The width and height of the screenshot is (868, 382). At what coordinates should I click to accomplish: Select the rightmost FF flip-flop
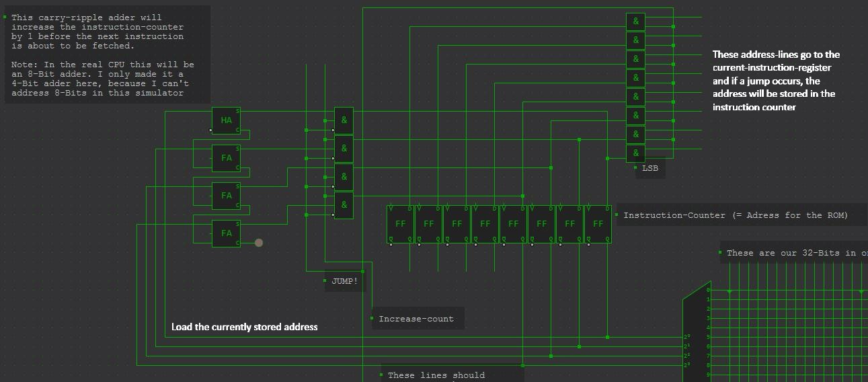(598, 224)
